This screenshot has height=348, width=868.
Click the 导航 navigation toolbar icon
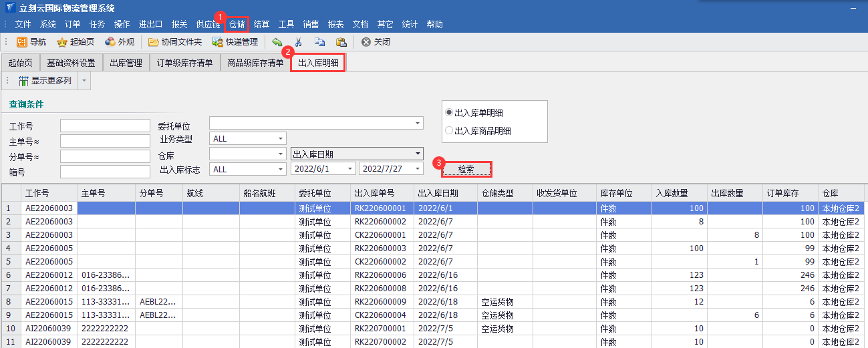(22, 42)
